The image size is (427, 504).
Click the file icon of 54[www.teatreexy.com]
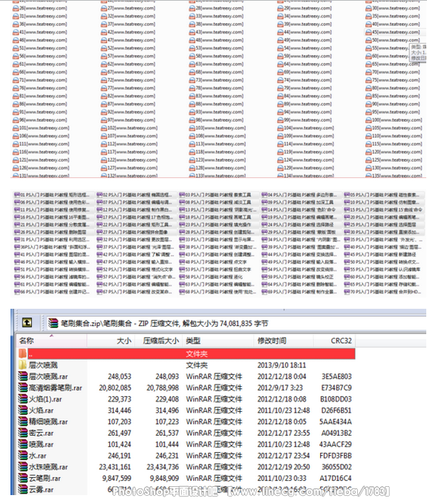281,48
